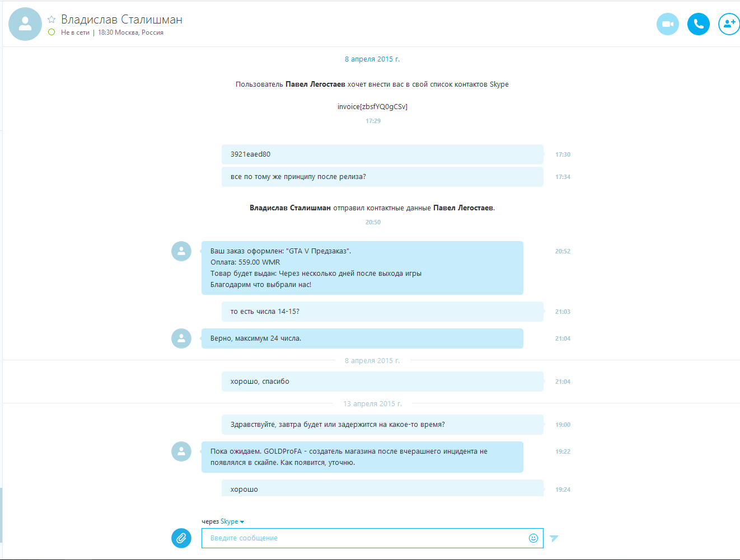This screenshot has width=740, height=560.
Task: Select message "Верно, максимум 24 числа."
Action: click(x=362, y=338)
